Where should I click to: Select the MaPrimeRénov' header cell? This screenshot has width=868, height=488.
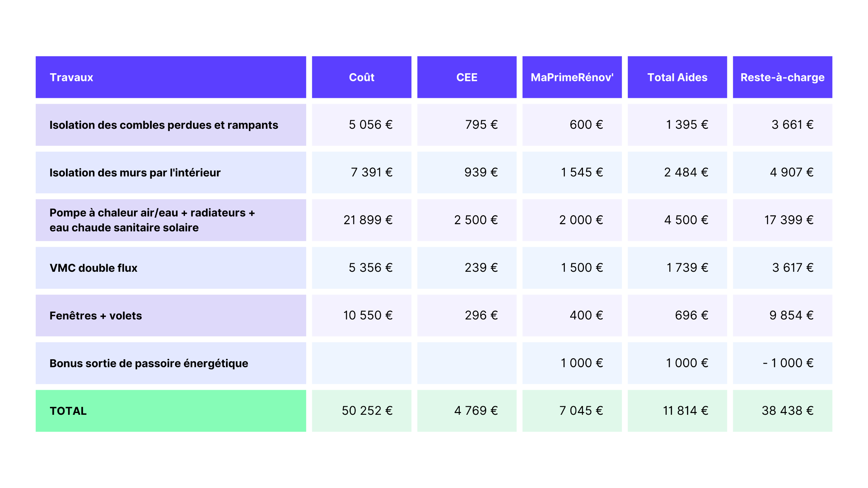(572, 77)
